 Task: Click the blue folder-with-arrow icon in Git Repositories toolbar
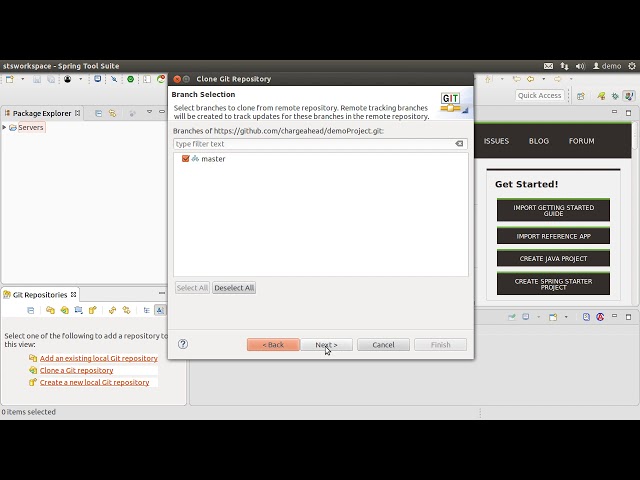[x=78, y=310]
